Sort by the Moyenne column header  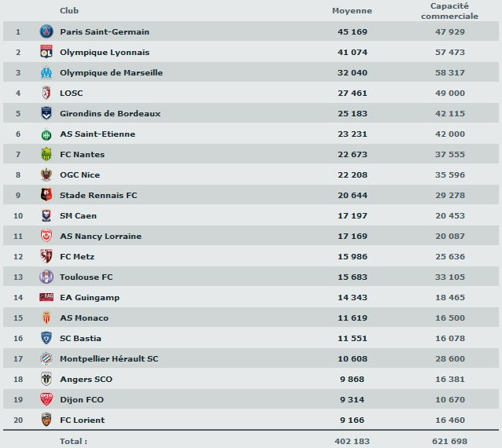pos(352,11)
